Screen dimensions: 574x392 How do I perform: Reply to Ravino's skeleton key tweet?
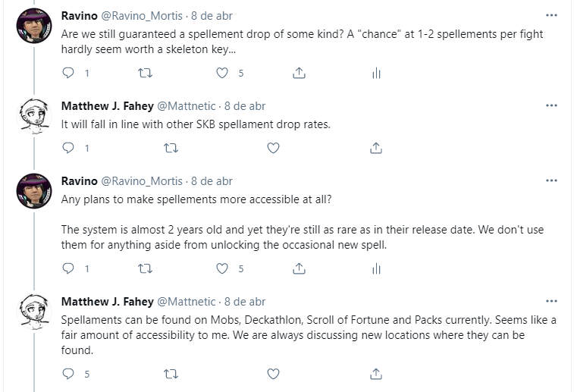pos(68,74)
